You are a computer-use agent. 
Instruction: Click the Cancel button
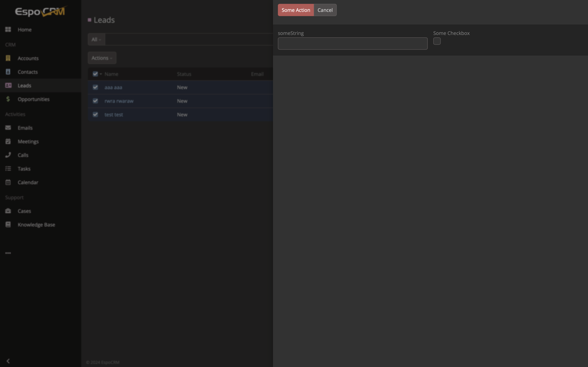point(325,10)
